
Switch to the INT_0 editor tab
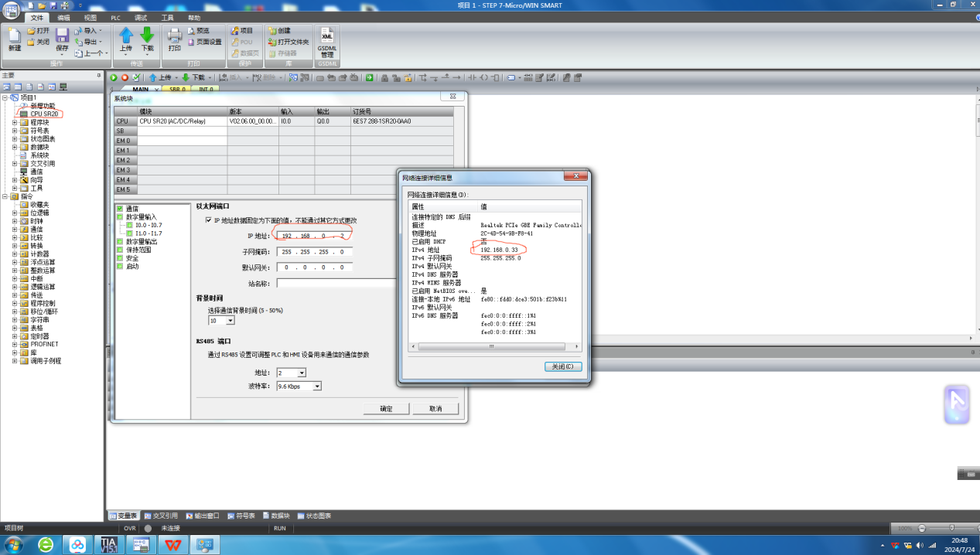(x=207, y=89)
